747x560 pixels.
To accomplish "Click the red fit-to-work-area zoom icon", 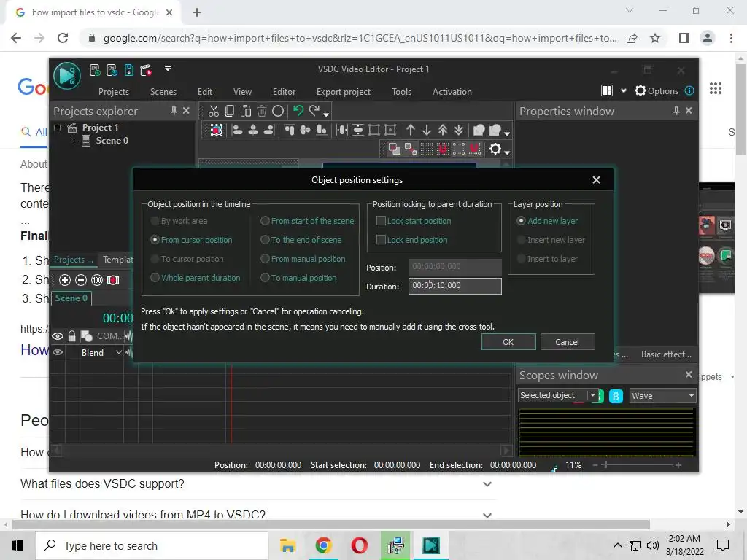I will click(113, 280).
